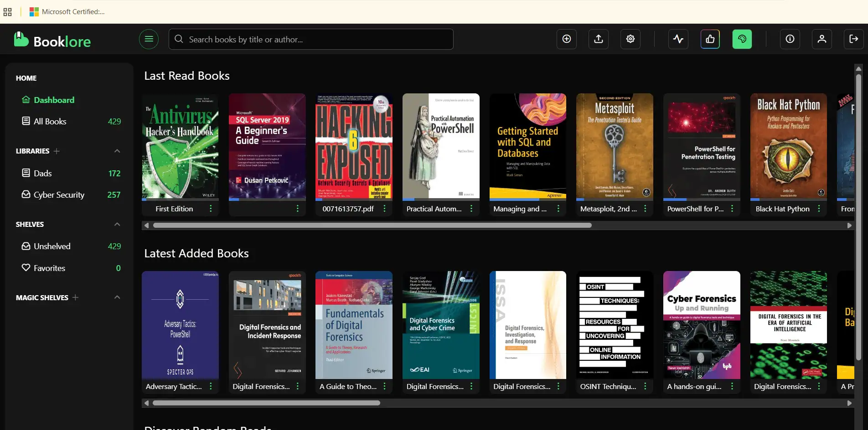Click the browser apps grid icon
The height and width of the screenshot is (430, 868).
pos(7,12)
